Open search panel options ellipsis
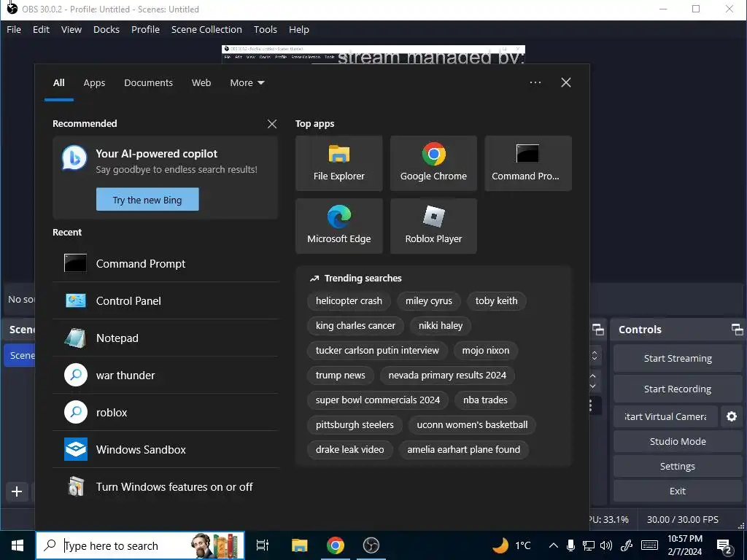 pyautogui.click(x=535, y=82)
